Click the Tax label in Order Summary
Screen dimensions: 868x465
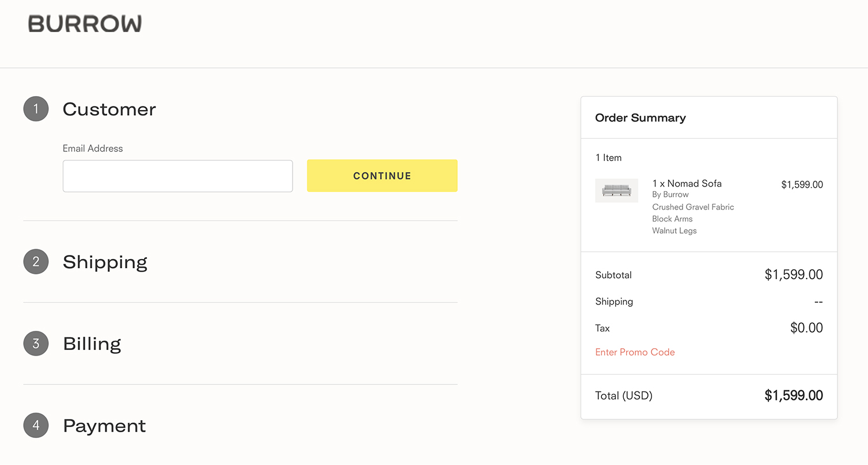602,328
